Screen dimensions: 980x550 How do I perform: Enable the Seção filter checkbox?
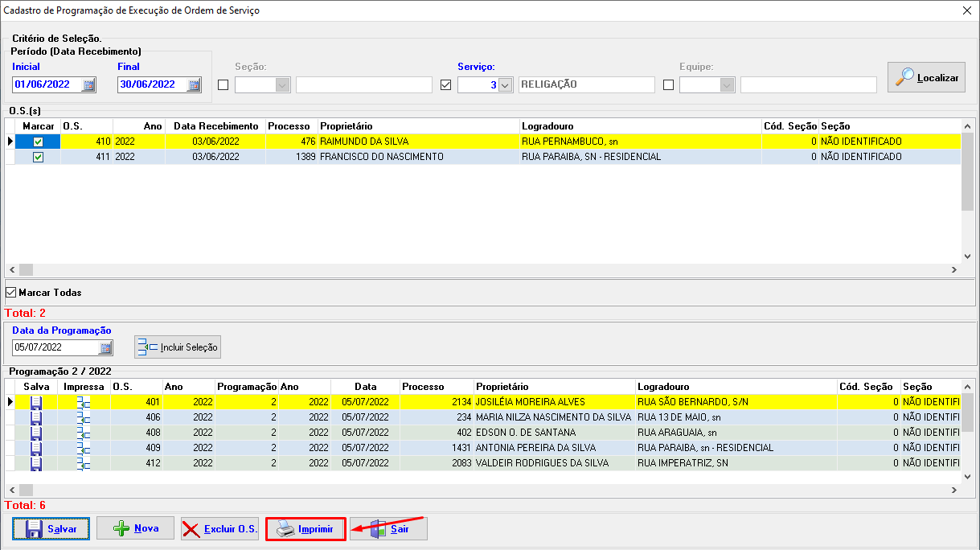223,84
